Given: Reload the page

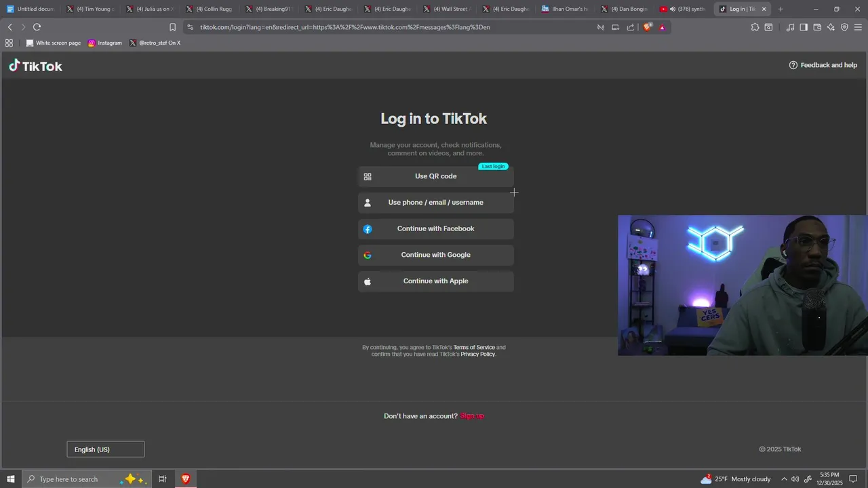Looking at the screenshot, I should tap(37, 27).
